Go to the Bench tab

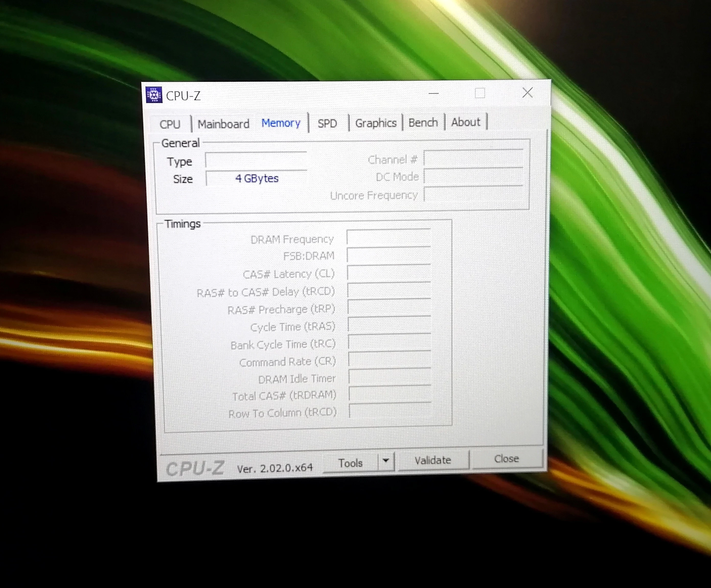coord(423,122)
